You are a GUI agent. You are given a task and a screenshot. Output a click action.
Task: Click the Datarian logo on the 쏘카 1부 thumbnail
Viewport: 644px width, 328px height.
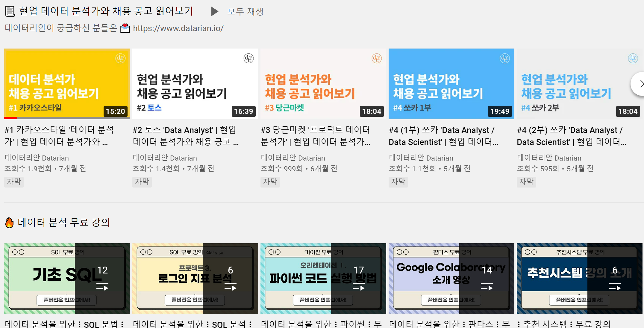click(505, 59)
